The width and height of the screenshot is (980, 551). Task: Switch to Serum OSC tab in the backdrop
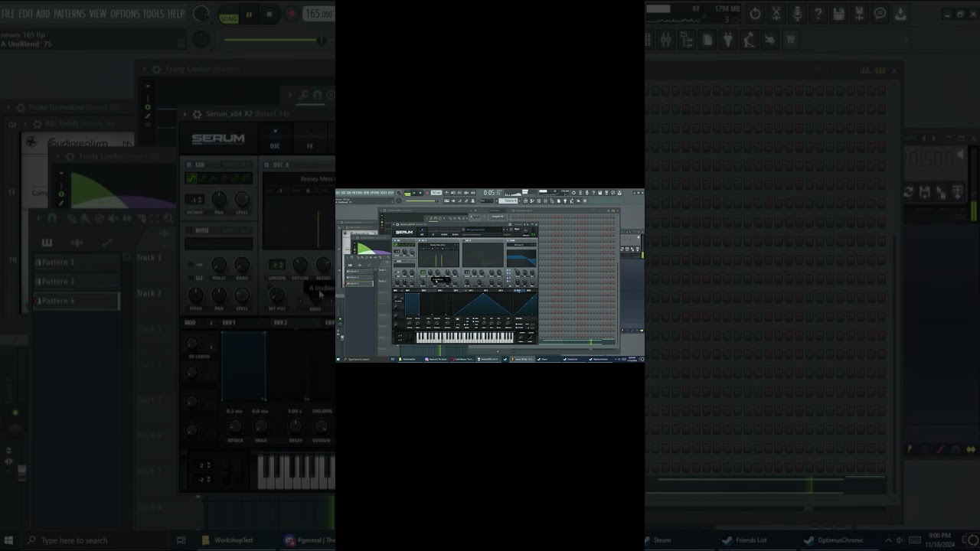point(275,139)
